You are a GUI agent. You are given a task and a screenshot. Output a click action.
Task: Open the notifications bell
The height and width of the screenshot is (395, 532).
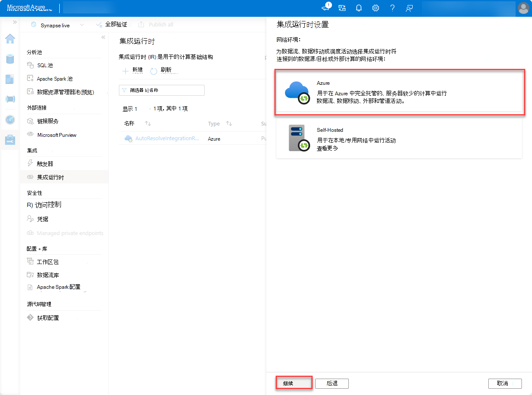click(359, 8)
